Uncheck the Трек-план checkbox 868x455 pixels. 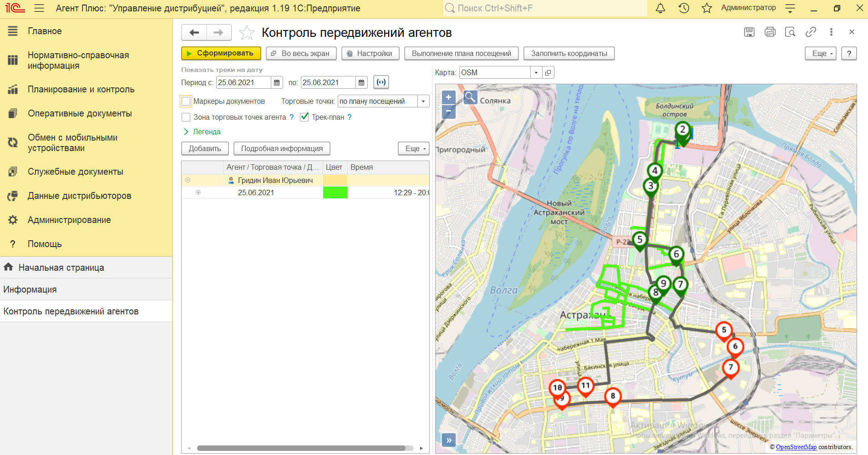305,117
